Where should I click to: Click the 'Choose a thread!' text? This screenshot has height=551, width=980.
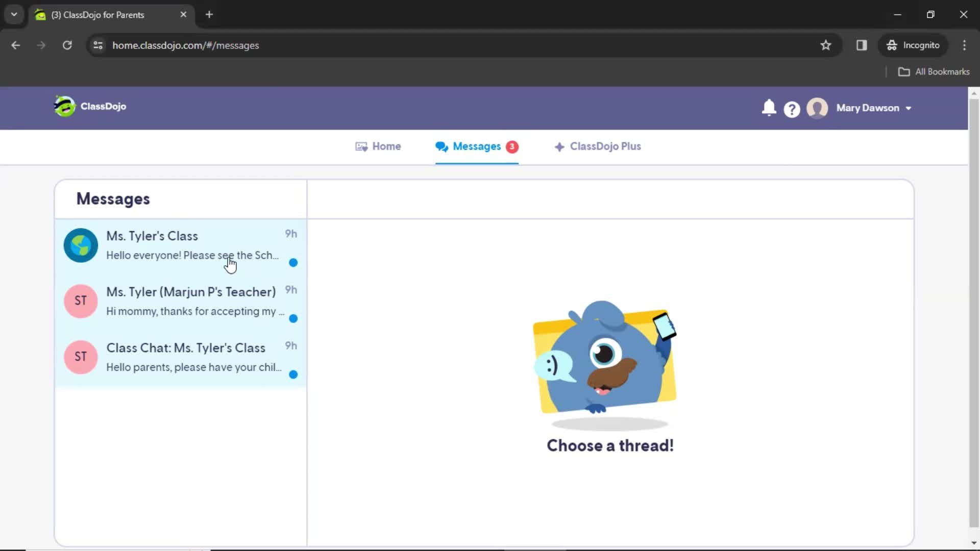pos(610,445)
